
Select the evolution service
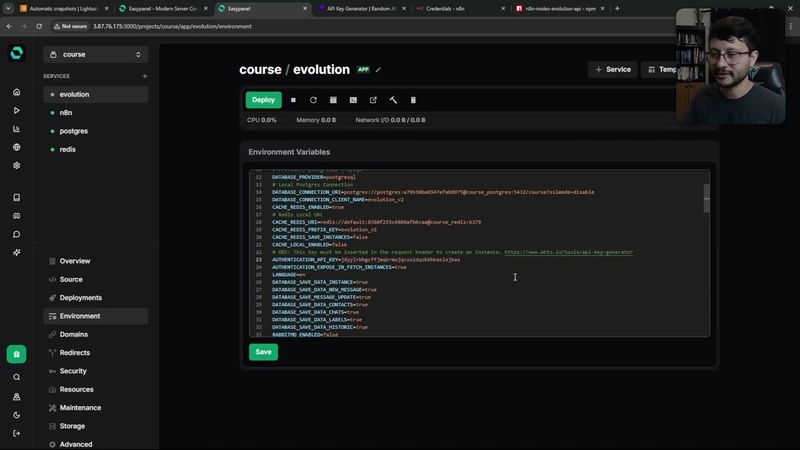(x=95, y=94)
